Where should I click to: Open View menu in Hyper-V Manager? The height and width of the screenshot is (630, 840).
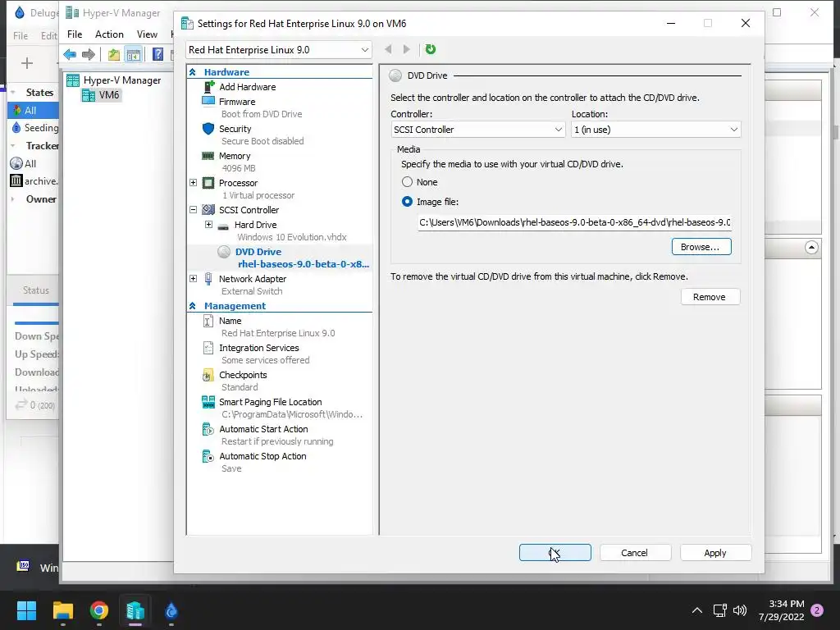pyautogui.click(x=147, y=34)
